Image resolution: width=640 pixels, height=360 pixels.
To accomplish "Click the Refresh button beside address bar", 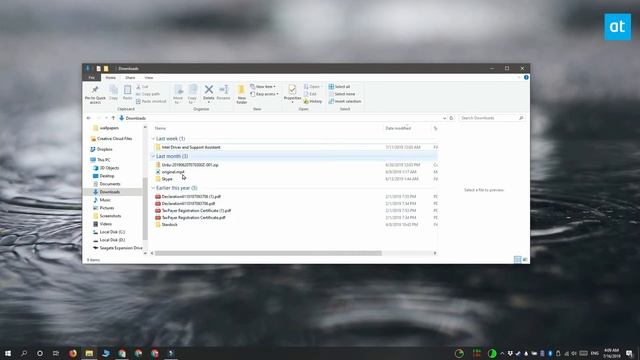I will click(451, 118).
